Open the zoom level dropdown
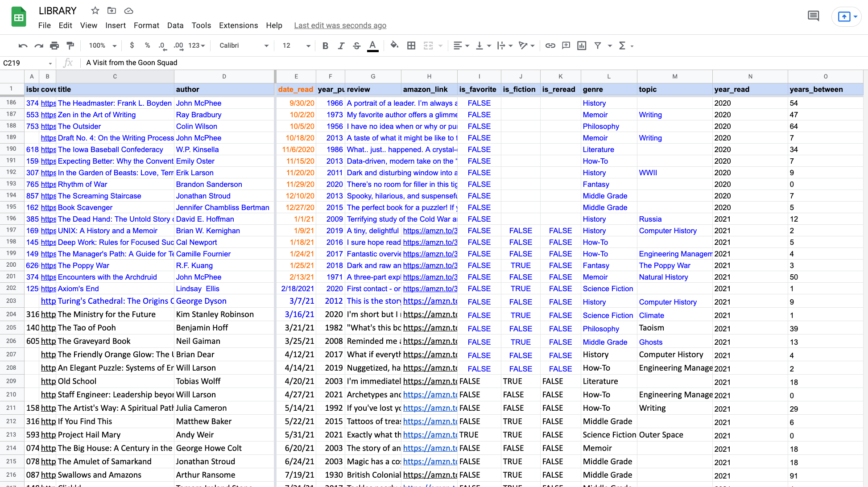The image size is (868, 487). tap(102, 45)
